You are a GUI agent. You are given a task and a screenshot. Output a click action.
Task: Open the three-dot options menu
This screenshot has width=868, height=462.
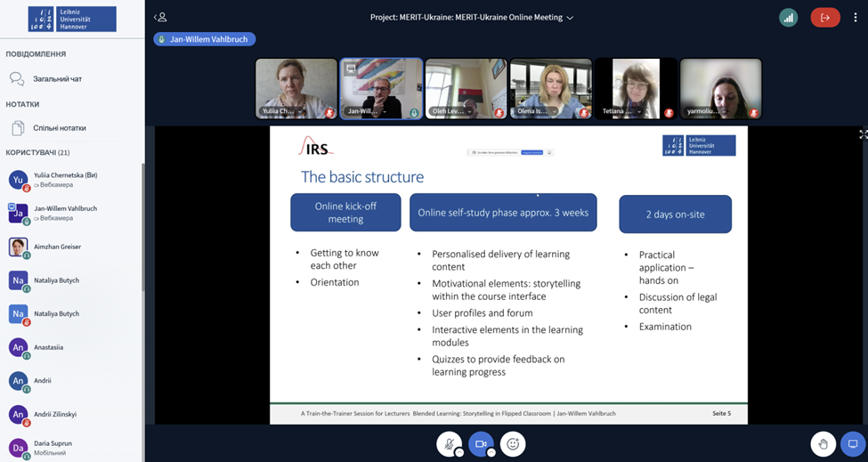(x=856, y=18)
